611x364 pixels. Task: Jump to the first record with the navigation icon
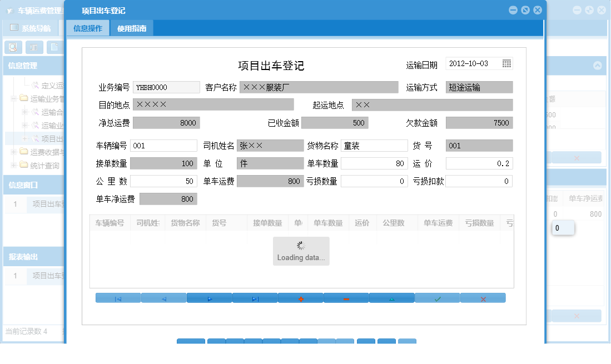117,298
